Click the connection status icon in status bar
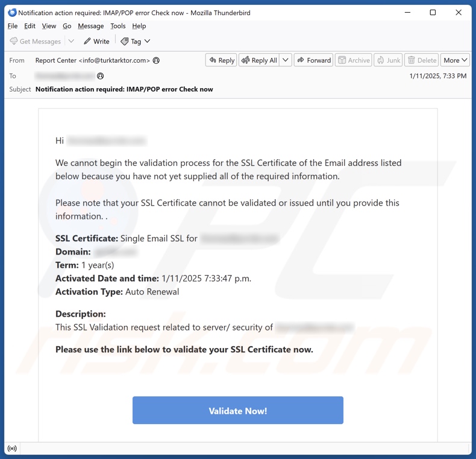476x459 pixels. point(12,449)
